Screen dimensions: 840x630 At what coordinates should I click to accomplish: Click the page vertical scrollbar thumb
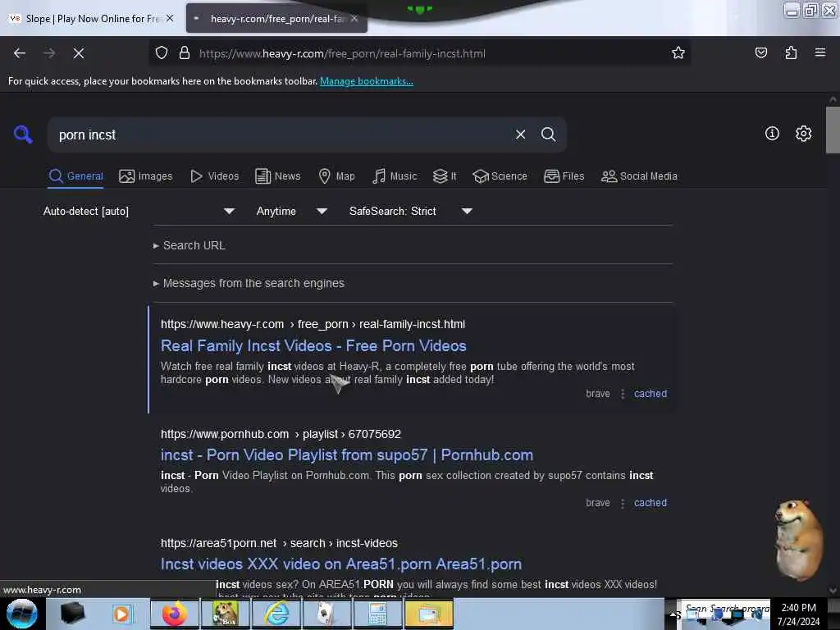pos(833,130)
